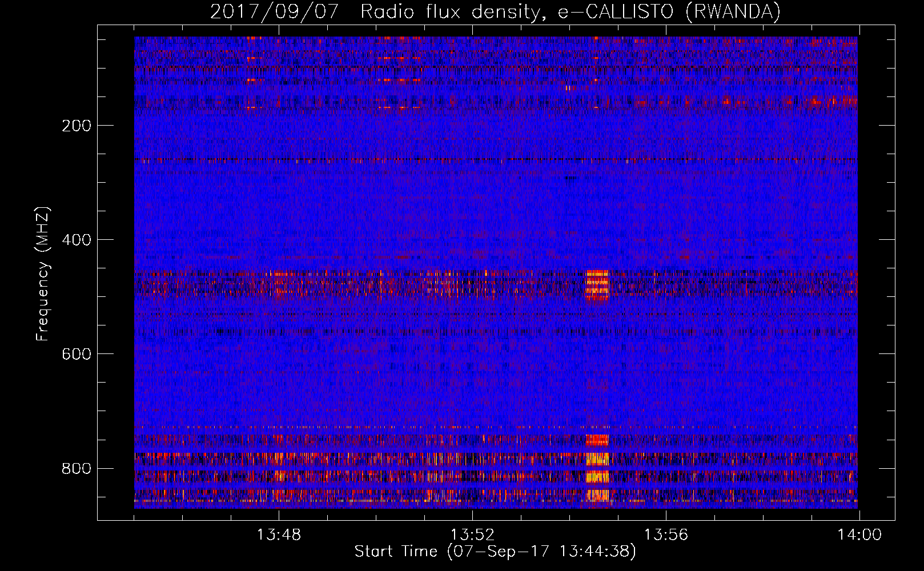Click the bright burst near 480 MHz
Image resolution: width=924 pixels, height=571 pixels.
coord(598,285)
